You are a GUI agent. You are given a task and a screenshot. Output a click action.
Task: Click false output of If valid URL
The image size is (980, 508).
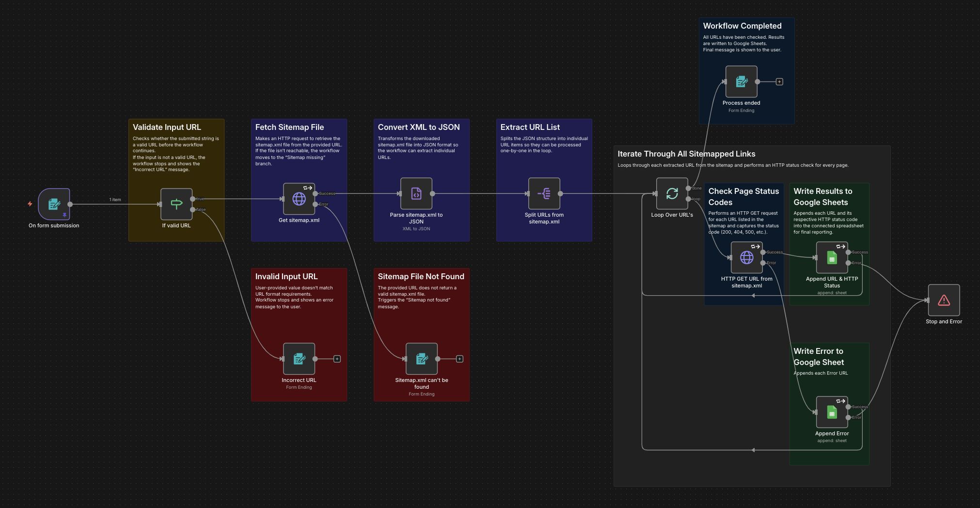click(x=193, y=209)
